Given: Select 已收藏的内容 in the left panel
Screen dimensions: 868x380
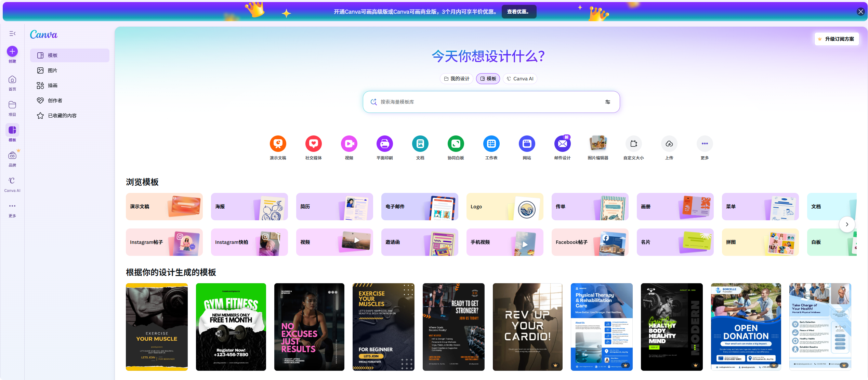Looking at the screenshot, I should [x=62, y=115].
